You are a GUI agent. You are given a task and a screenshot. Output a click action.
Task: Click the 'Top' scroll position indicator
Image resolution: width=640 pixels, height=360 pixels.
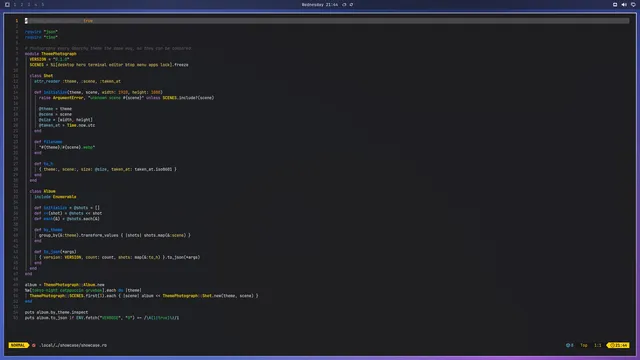[x=584, y=345]
